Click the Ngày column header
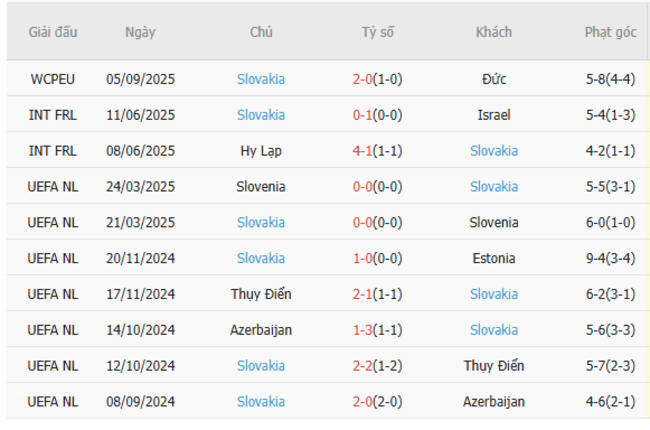 point(140,32)
